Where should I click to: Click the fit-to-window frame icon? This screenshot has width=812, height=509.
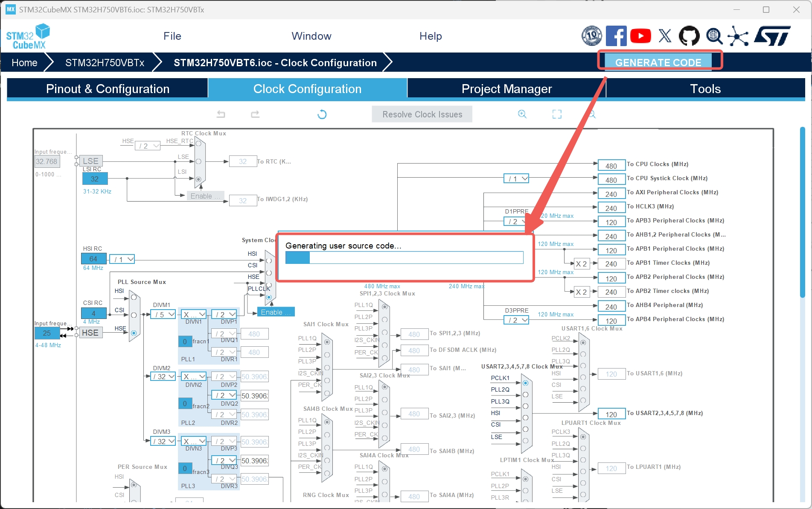(557, 114)
